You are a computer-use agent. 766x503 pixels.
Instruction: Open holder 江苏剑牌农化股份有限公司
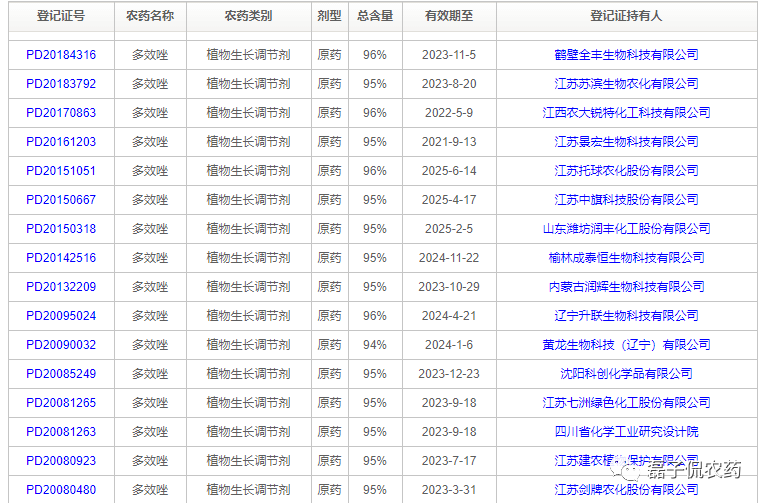pyautogui.click(x=626, y=490)
